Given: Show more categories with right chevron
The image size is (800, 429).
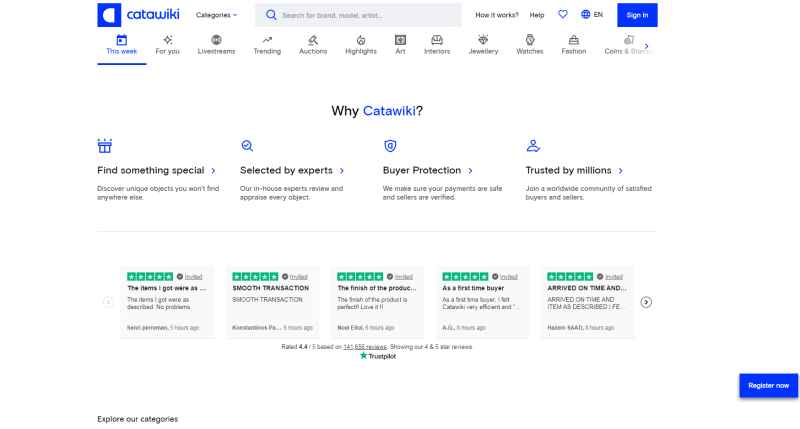Looking at the screenshot, I should 647,46.
